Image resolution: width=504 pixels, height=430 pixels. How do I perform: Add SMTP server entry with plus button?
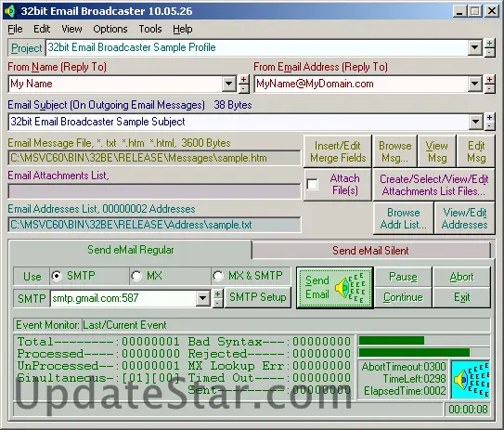click(x=218, y=294)
